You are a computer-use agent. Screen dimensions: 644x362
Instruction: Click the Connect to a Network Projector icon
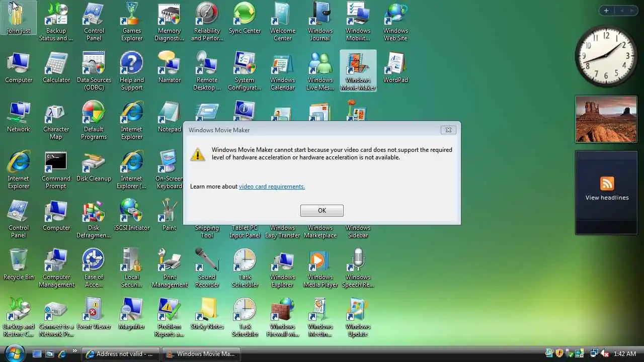pos(56,317)
